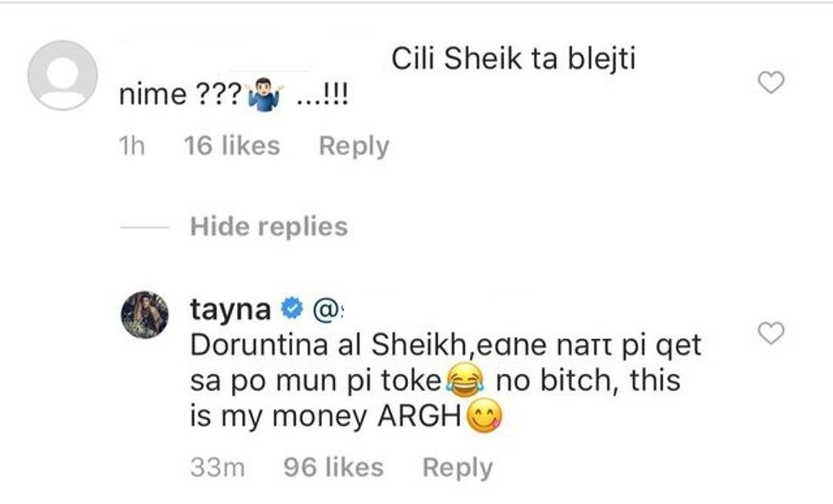833x504 pixels.
Task: Open the anonymous commenter's profile picture
Action: 62,70
